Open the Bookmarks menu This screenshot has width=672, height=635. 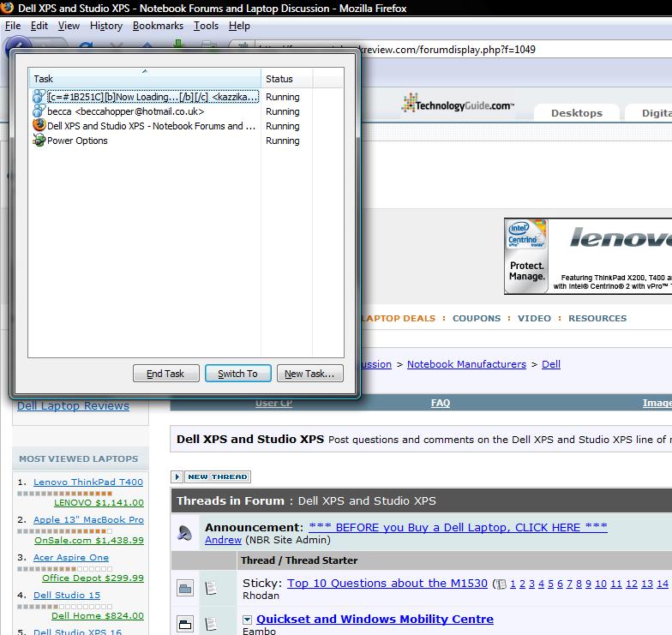click(158, 26)
